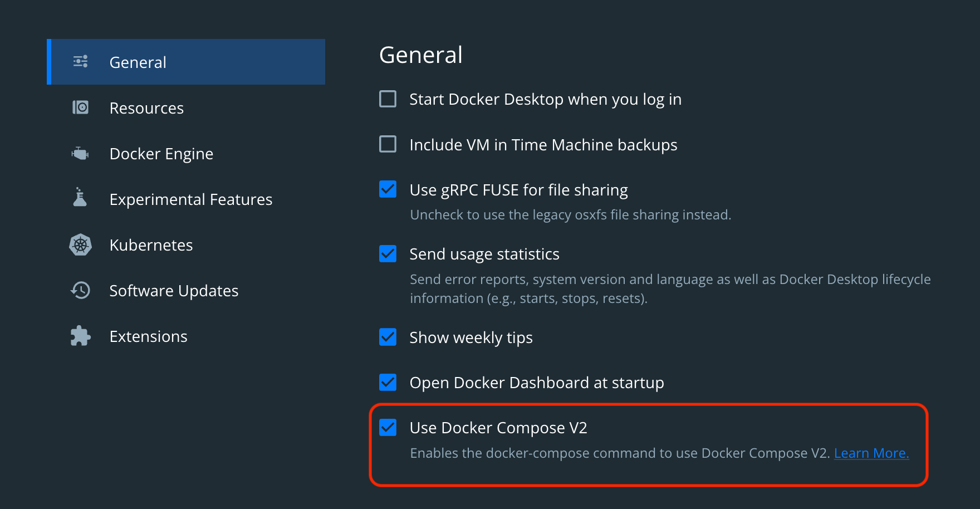Click the Extensions puzzle piece icon
The width and height of the screenshot is (980, 509).
[81, 336]
